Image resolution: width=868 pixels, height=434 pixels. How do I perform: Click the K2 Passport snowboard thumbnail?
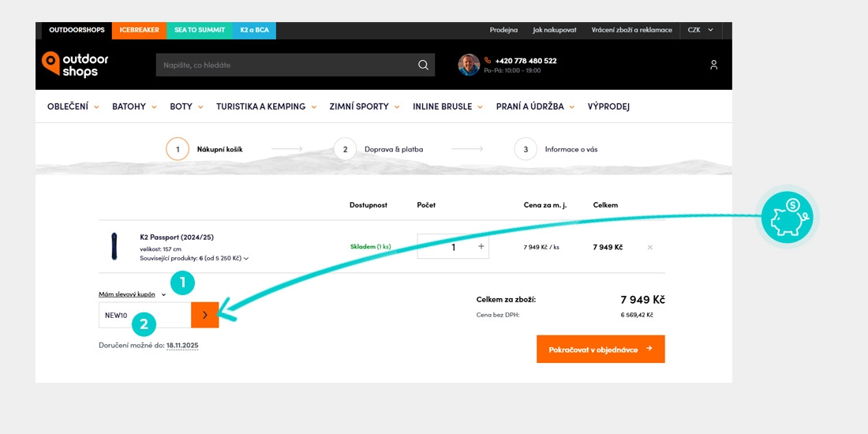(114, 246)
